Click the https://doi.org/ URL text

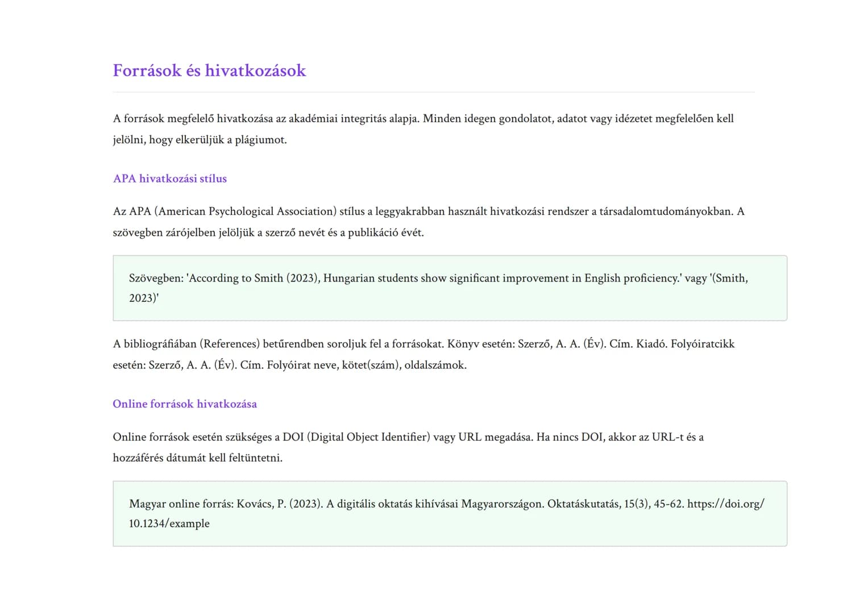pyautogui.click(x=725, y=504)
